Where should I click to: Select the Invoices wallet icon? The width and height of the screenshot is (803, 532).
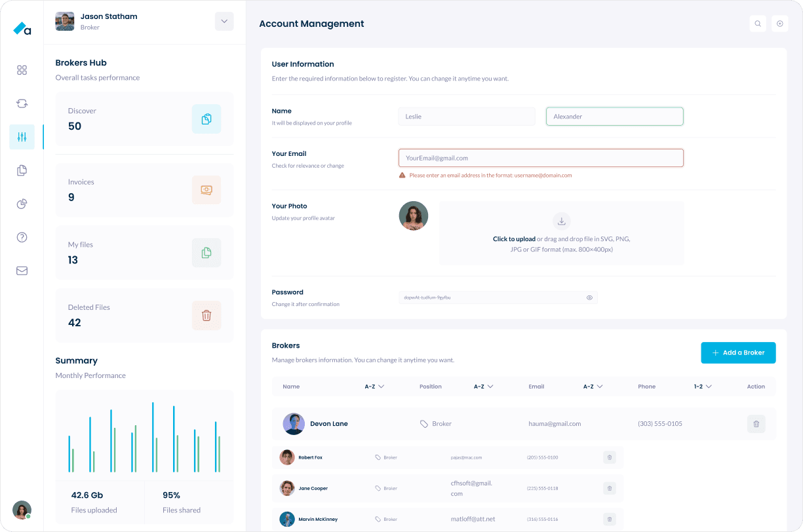click(x=206, y=190)
